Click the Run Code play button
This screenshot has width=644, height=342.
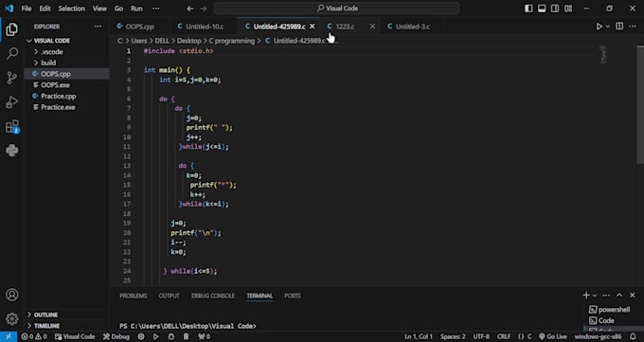[x=599, y=27]
